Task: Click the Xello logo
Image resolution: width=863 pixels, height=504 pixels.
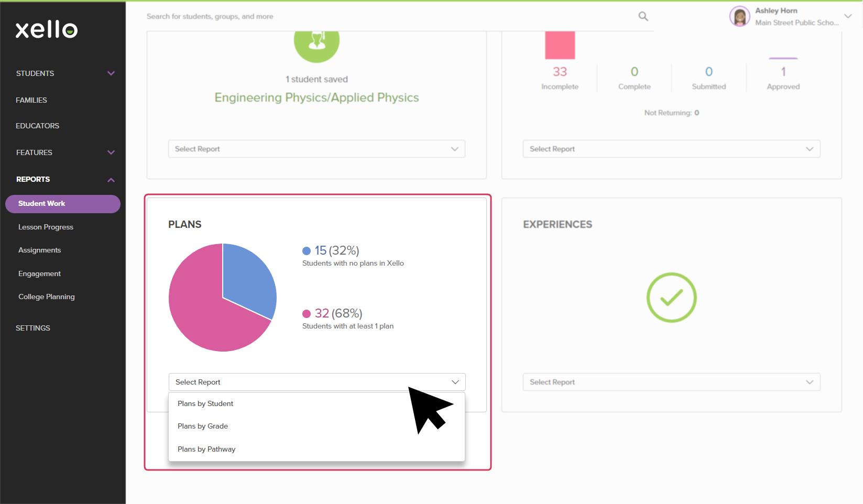Action: coord(47,29)
